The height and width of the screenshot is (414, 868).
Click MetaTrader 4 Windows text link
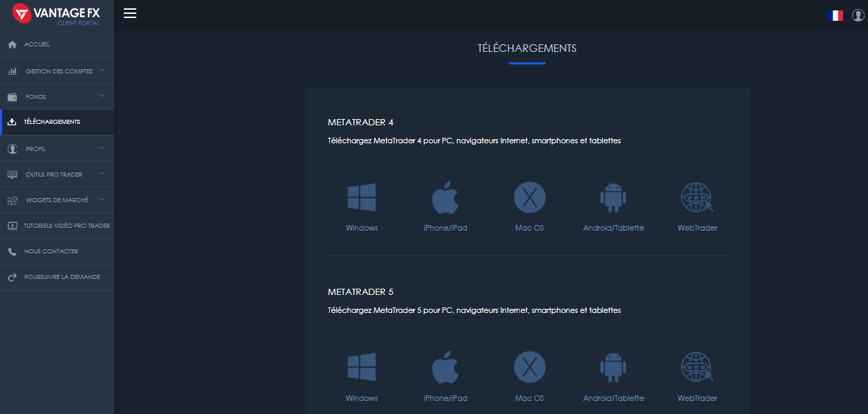pos(362,228)
